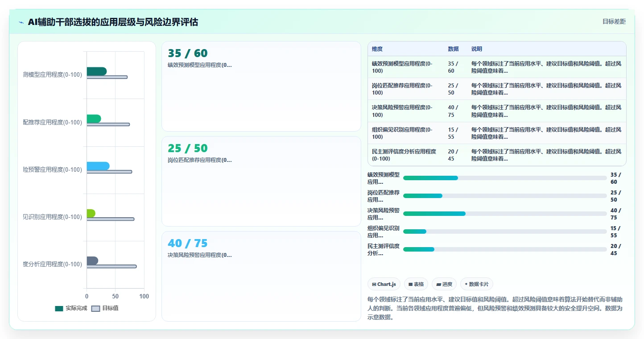Click the 民主测评信度分析 progress bar
644x339 pixels.
click(505, 249)
